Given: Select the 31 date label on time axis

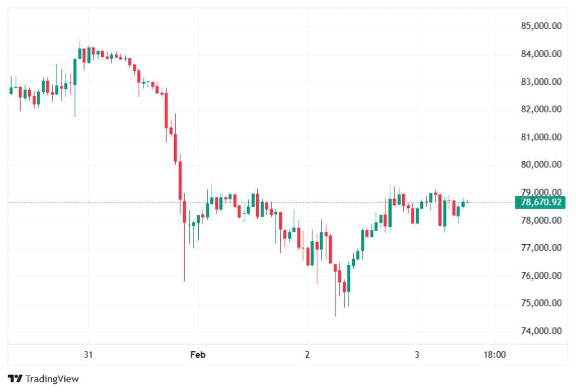Looking at the screenshot, I should (x=88, y=355).
